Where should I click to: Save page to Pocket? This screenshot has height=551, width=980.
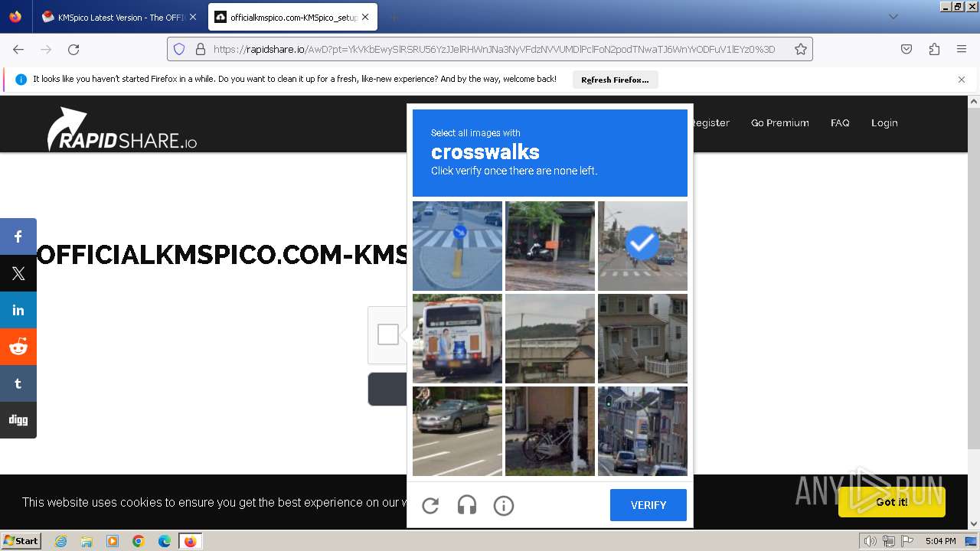(x=906, y=49)
